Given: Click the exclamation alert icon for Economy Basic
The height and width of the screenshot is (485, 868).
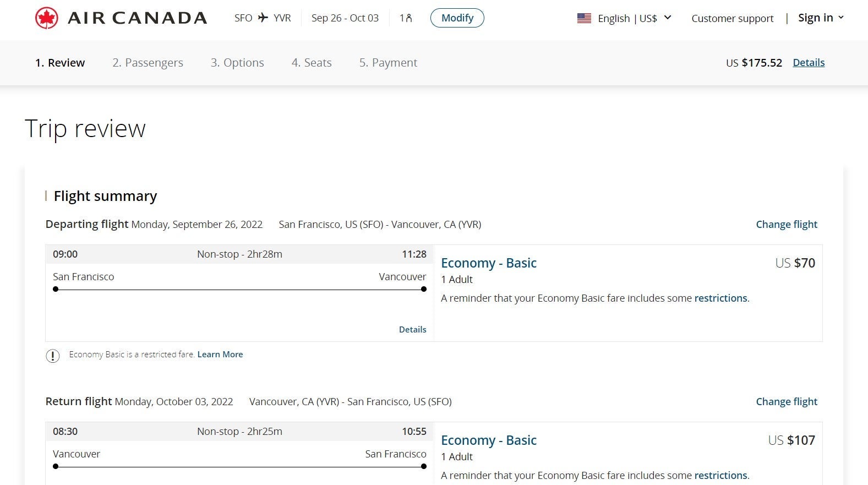Looking at the screenshot, I should click(x=52, y=356).
